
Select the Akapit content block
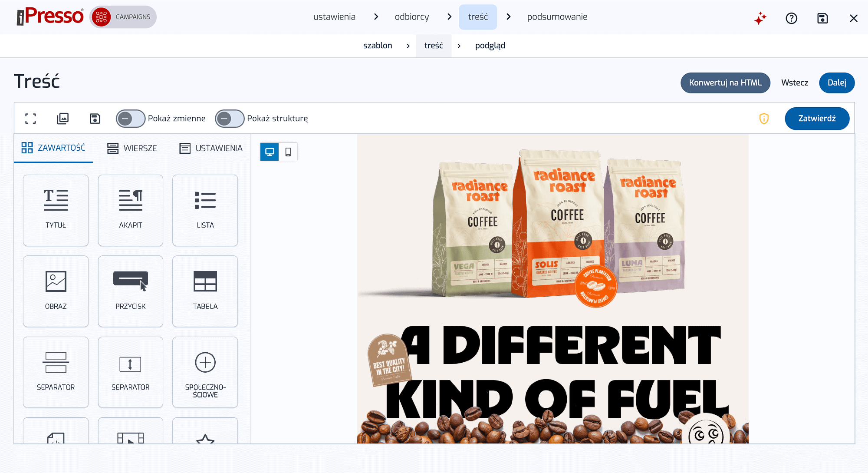131,210
